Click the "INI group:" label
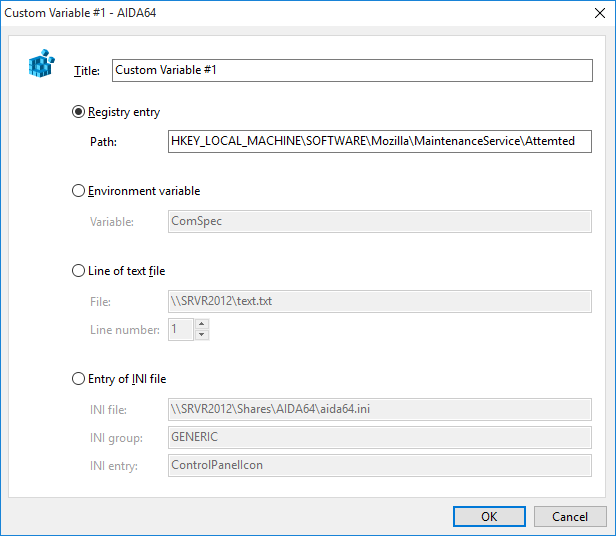The image size is (616, 536). (x=116, y=438)
